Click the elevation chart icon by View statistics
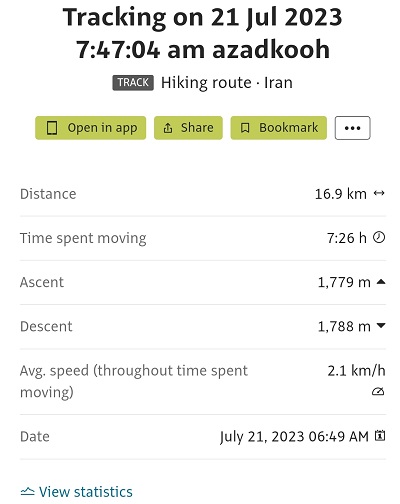Image resolution: width=400 pixels, height=504 pixels. 27,491
